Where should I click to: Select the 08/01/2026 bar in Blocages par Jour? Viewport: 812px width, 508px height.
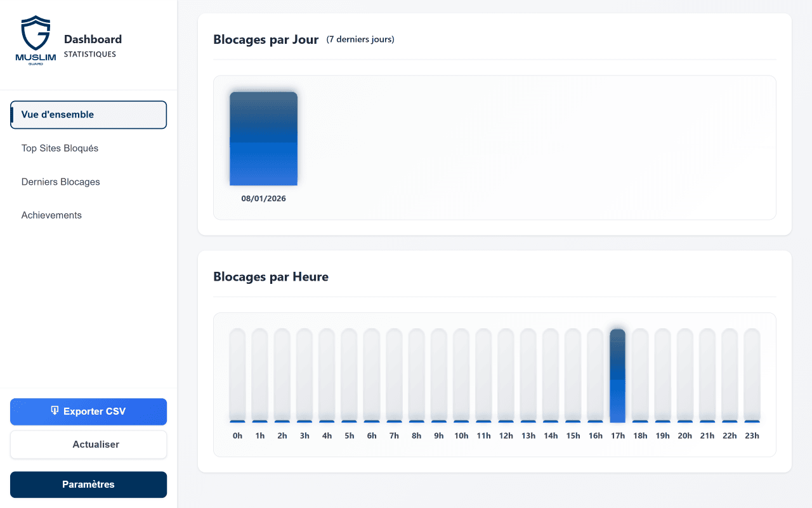coord(263,138)
